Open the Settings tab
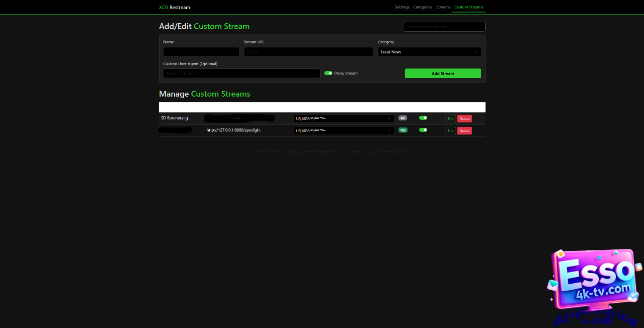Image resolution: width=644 pixels, height=328 pixels. pos(402,7)
